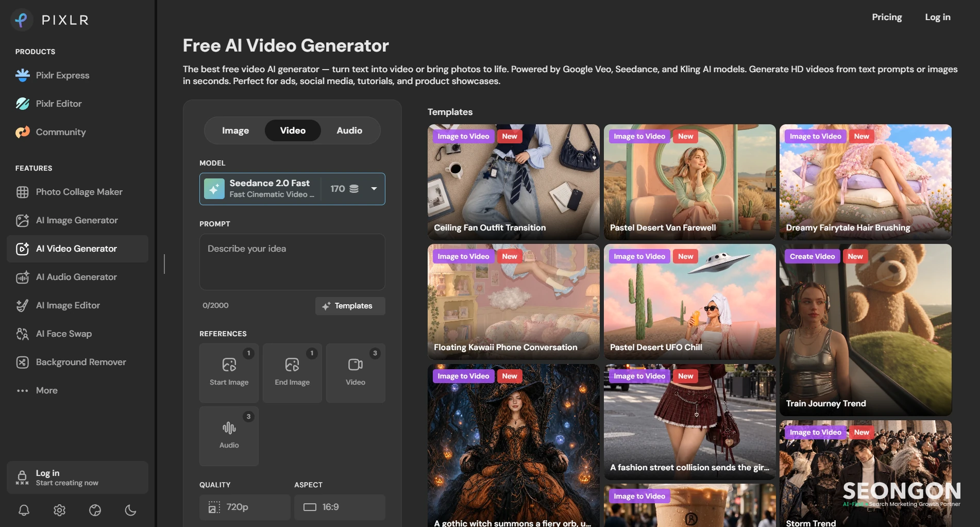Open Storm Trend template

[x=866, y=473]
